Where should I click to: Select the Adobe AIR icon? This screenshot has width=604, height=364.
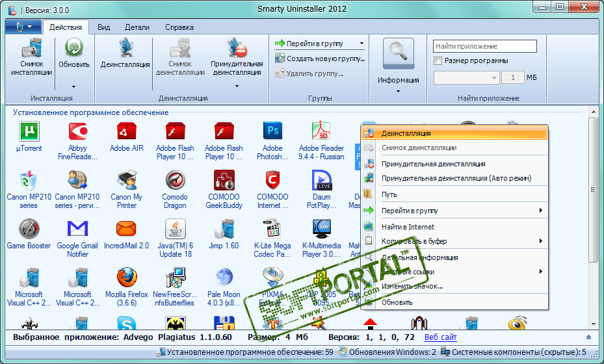point(126,131)
